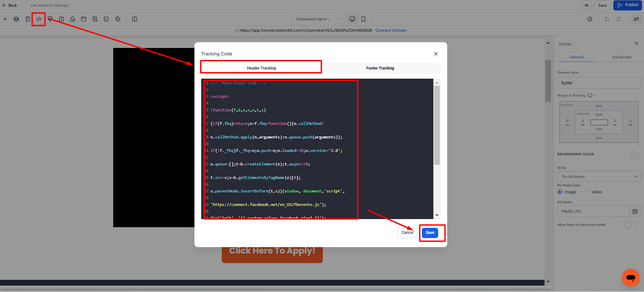The height and width of the screenshot is (292, 644).
Task: Click the orange chat support bubble
Action: pyautogui.click(x=631, y=278)
